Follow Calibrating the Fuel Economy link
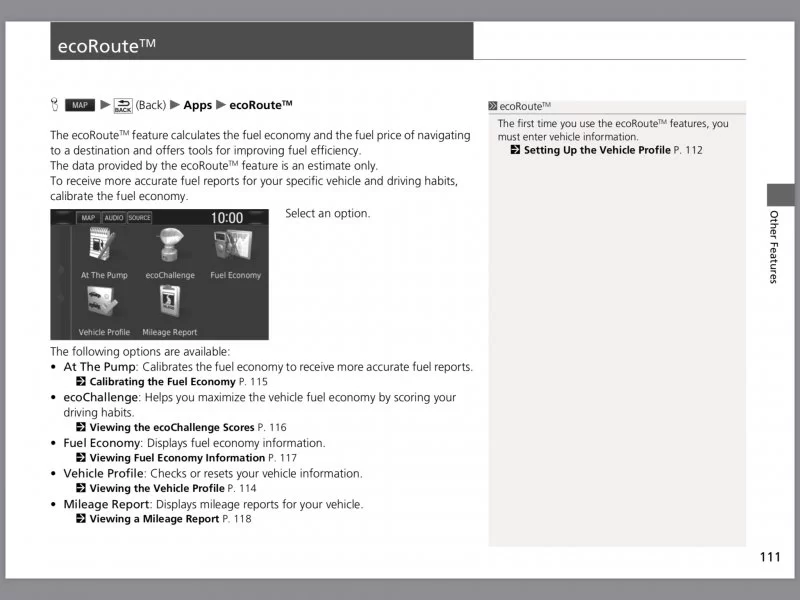Screen dimensions: 800x600 click(162, 382)
